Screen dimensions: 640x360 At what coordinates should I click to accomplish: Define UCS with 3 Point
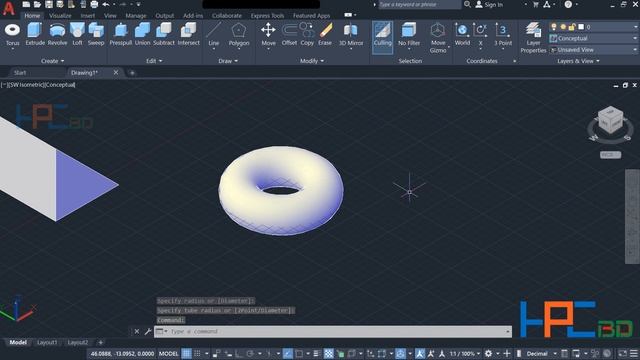pyautogui.click(x=503, y=34)
